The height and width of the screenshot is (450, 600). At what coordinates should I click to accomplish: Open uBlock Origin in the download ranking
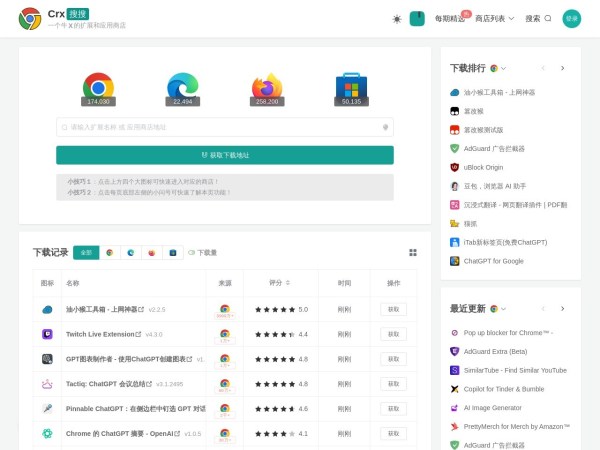[x=483, y=167]
